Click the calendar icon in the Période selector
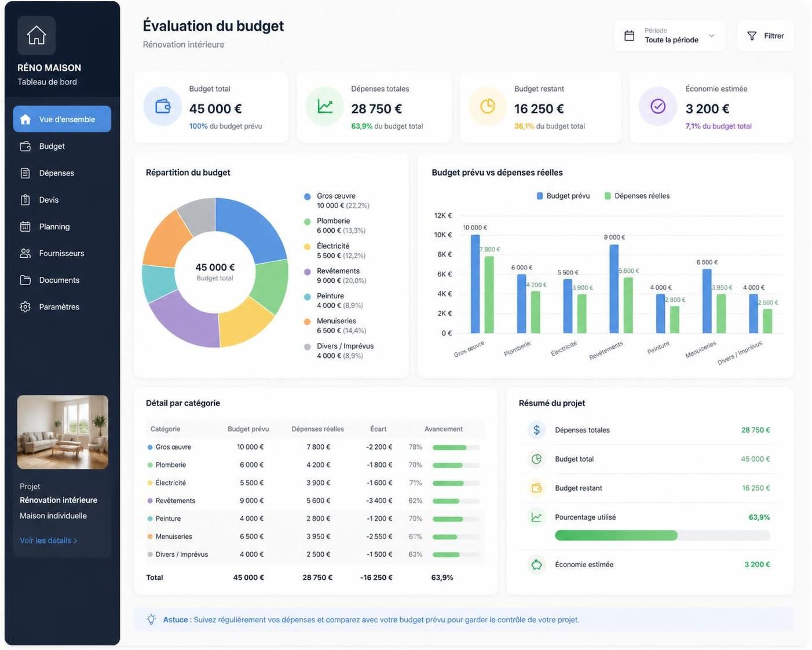The height and width of the screenshot is (650, 812). click(629, 36)
